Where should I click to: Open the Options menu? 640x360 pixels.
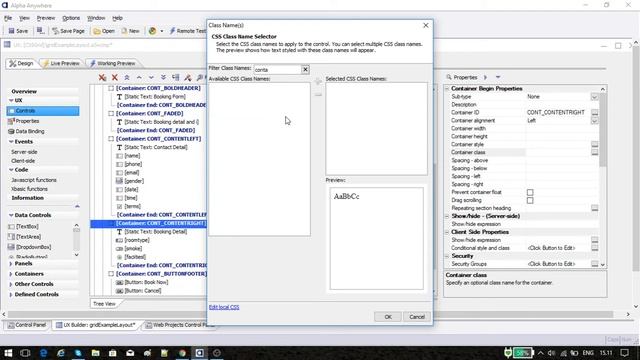(71, 18)
